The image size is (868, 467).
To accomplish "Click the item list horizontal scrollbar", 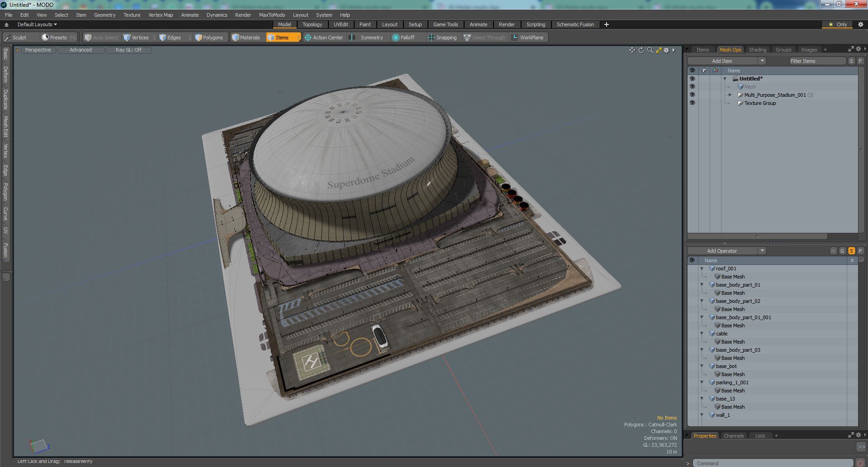I will pyautogui.click(x=757, y=236).
